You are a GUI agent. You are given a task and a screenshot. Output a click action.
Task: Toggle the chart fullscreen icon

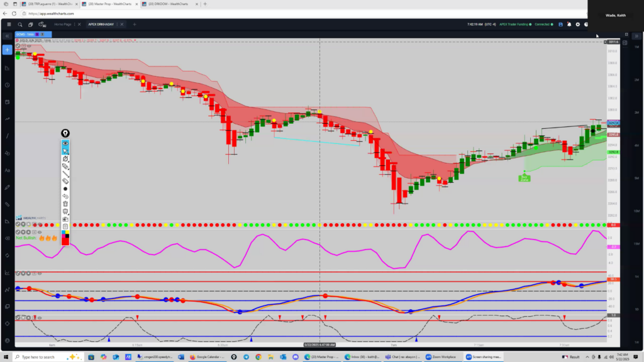pos(626,35)
